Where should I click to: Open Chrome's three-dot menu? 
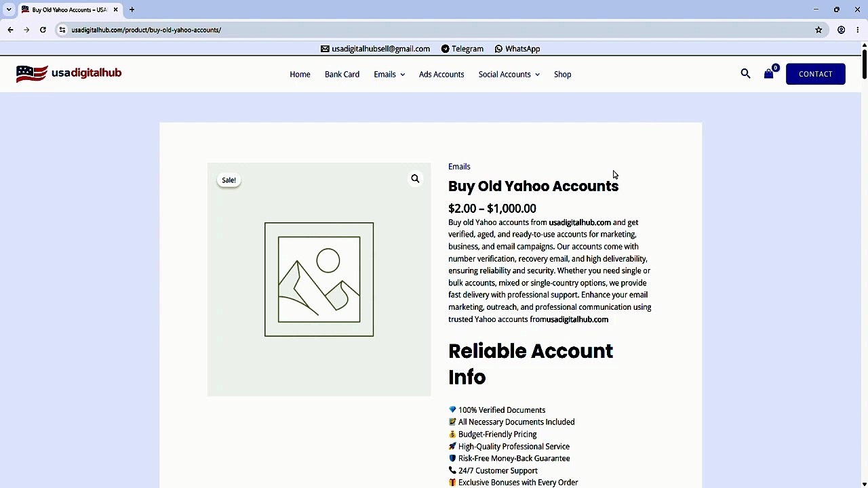pyautogui.click(x=858, y=30)
